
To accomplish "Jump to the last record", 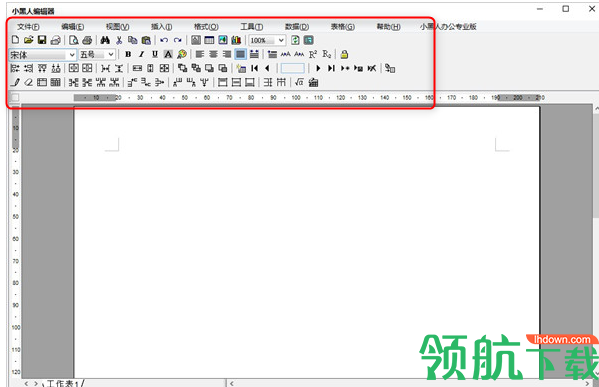I will point(331,68).
